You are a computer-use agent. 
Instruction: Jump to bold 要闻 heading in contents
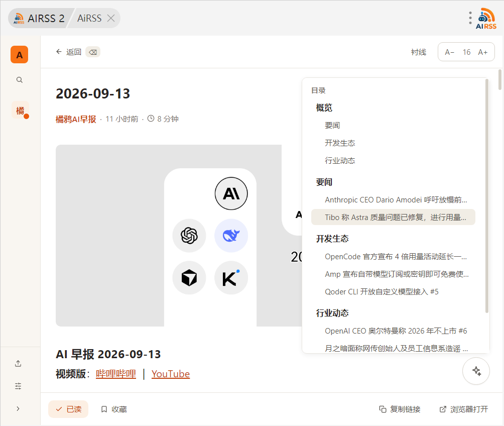point(324,182)
